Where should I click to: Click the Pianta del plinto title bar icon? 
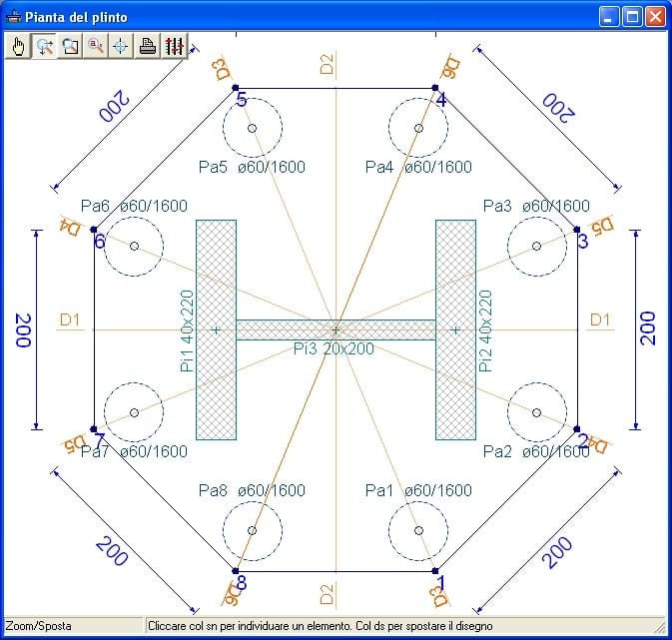(x=13, y=17)
